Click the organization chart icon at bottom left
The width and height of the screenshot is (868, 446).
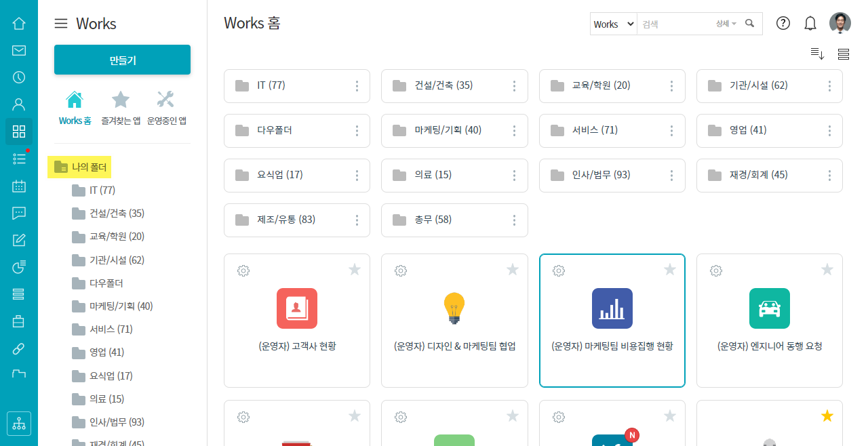click(x=19, y=424)
